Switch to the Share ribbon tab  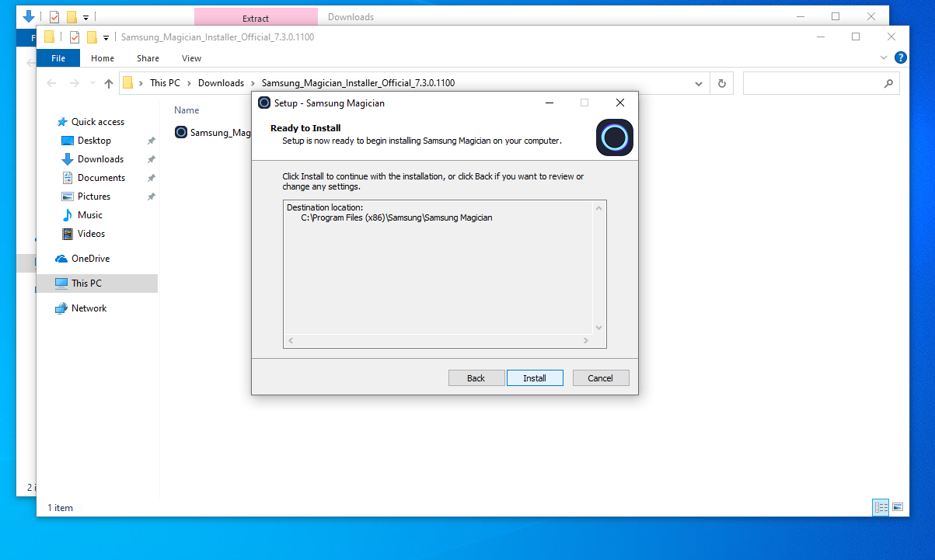pyautogui.click(x=148, y=58)
